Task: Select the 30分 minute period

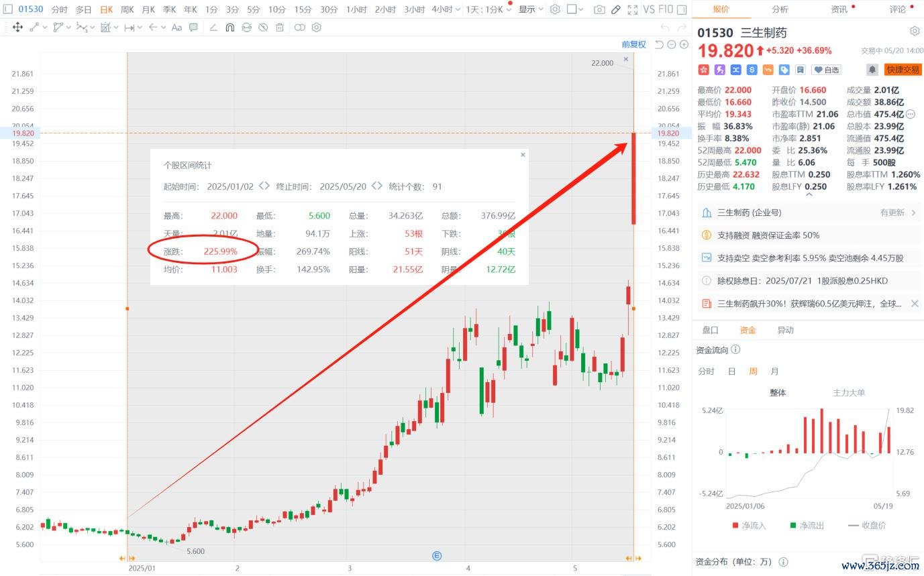Action: (x=329, y=9)
